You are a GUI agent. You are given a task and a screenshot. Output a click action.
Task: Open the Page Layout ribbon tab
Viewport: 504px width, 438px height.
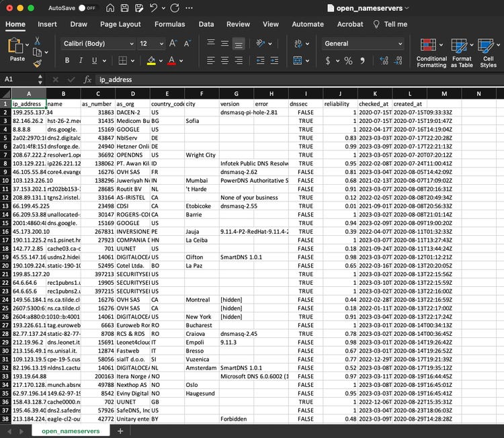120,24
